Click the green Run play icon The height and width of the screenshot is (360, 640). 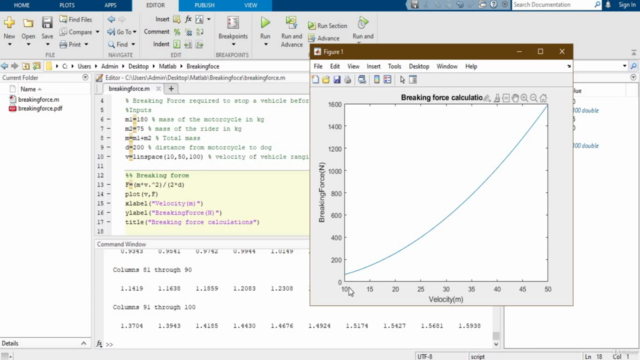(x=265, y=22)
